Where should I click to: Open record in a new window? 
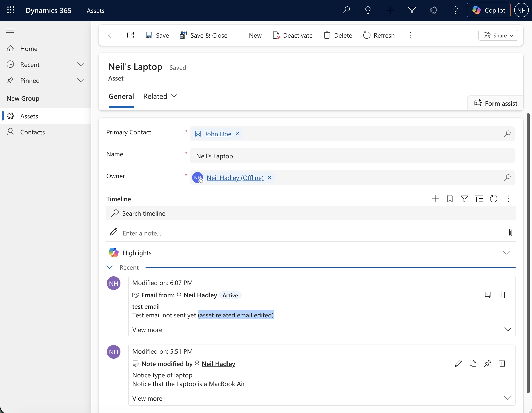pos(130,35)
